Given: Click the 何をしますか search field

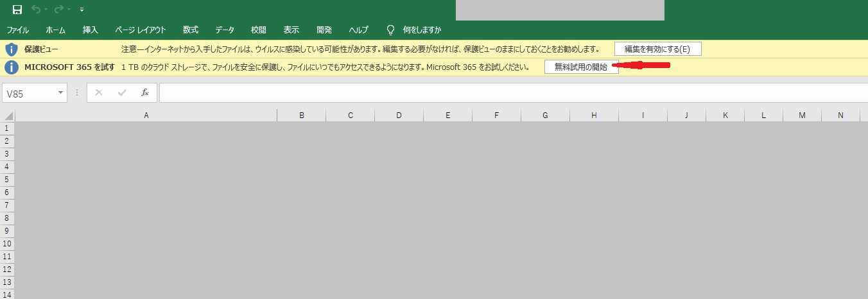Looking at the screenshot, I should 422,30.
